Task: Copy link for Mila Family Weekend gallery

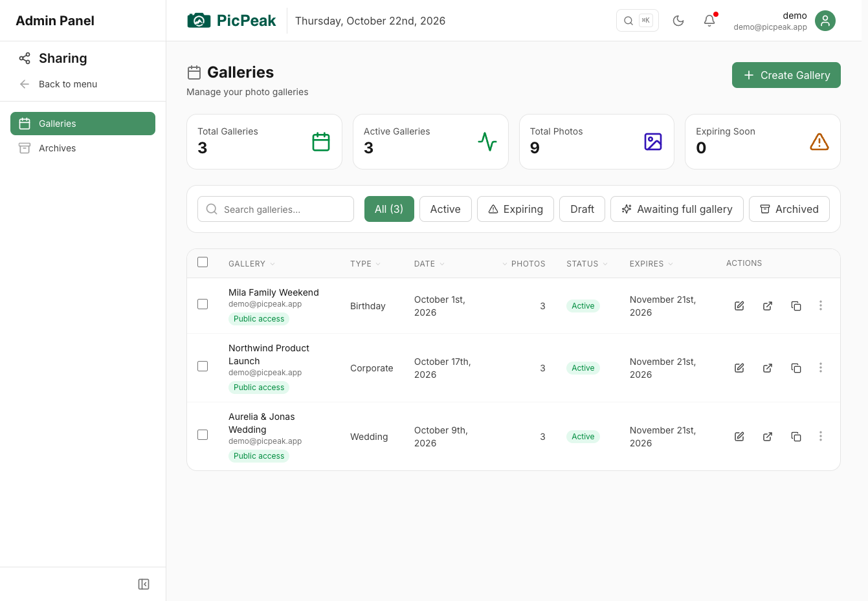Action: (x=796, y=306)
